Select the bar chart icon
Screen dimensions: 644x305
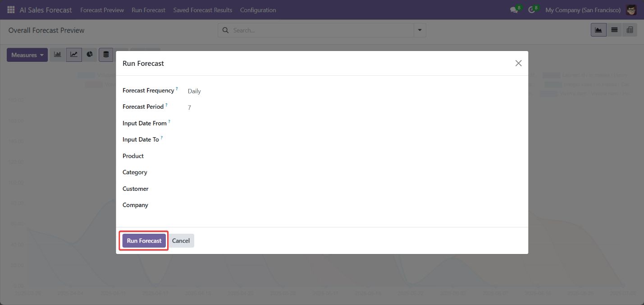pos(58,55)
